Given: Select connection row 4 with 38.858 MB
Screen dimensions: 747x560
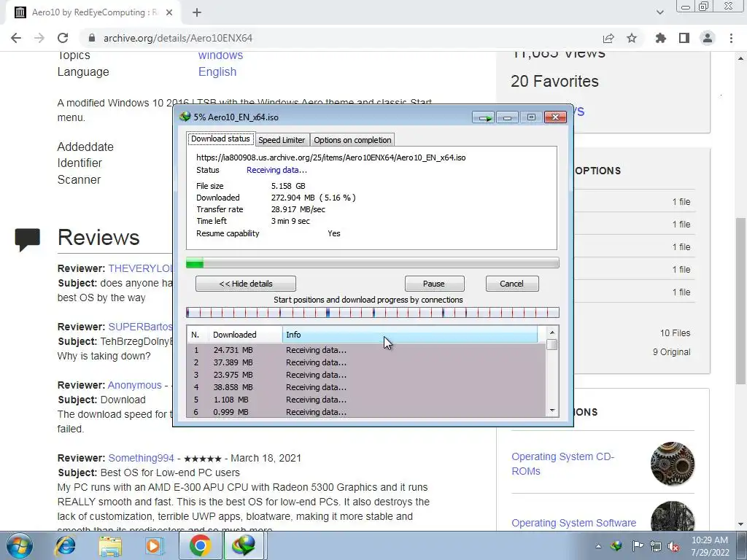Looking at the screenshot, I should 366,387.
